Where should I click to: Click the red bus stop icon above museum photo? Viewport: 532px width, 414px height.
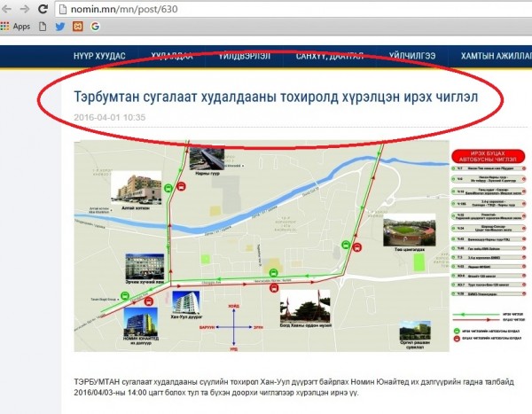[x=274, y=288]
